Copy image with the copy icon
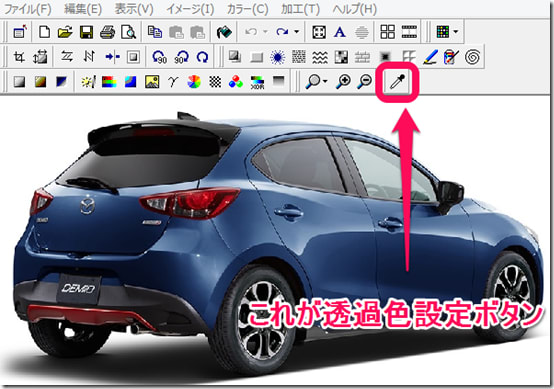 pyautogui.click(x=155, y=32)
